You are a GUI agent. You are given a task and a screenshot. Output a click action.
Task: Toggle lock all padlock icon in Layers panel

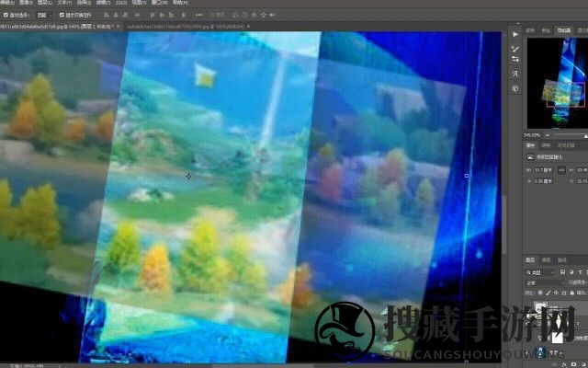(x=571, y=293)
